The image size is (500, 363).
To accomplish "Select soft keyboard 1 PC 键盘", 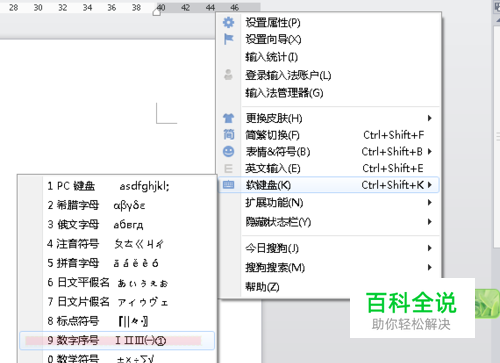I will [117, 186].
